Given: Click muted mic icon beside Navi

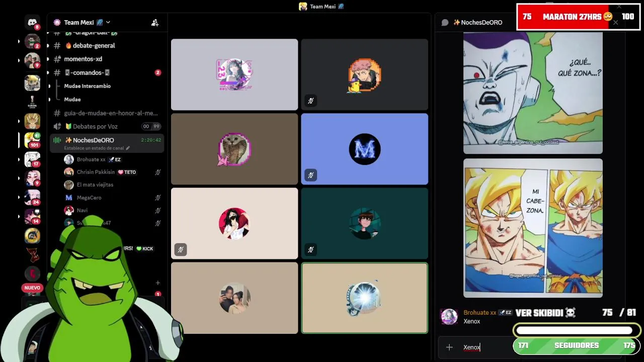Looking at the screenshot, I should (x=158, y=210).
